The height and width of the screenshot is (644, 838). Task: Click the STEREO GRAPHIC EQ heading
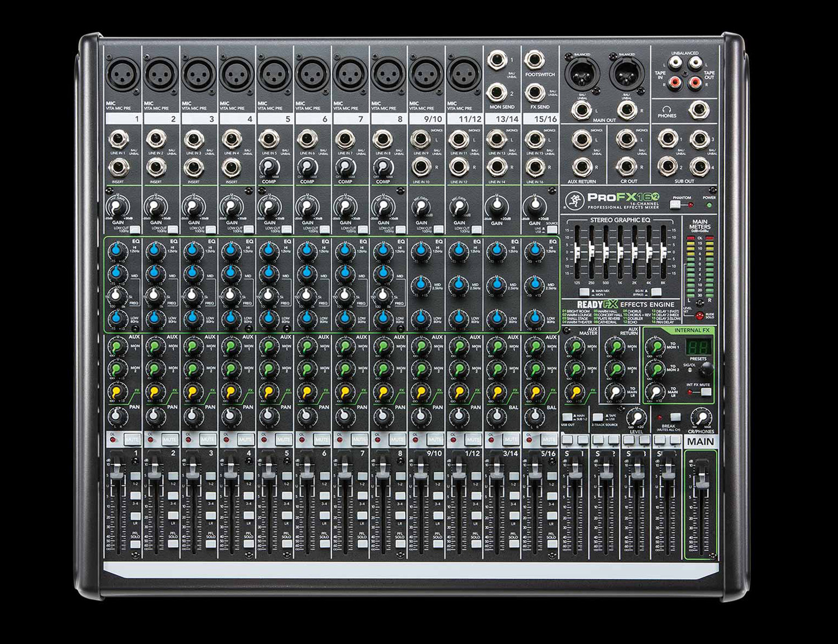(x=620, y=220)
